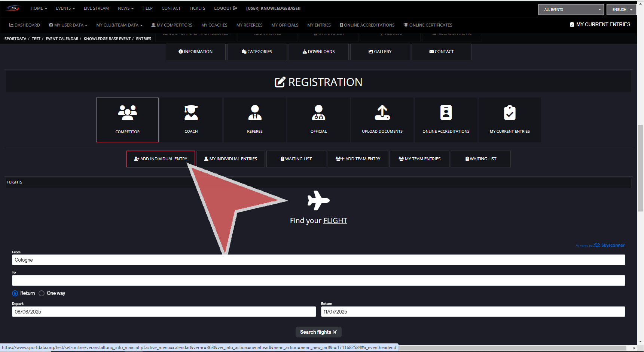This screenshot has height=352, width=644.
Task: Click the Depart date field
Action: tap(164, 312)
